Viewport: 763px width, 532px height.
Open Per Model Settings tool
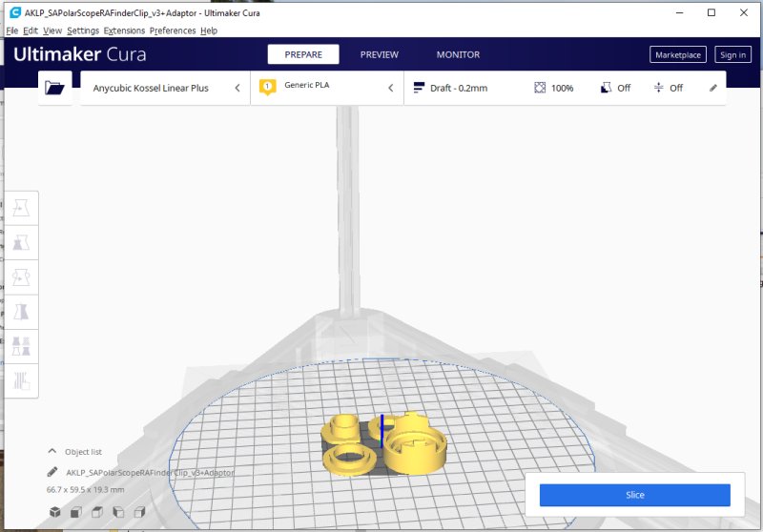point(21,346)
